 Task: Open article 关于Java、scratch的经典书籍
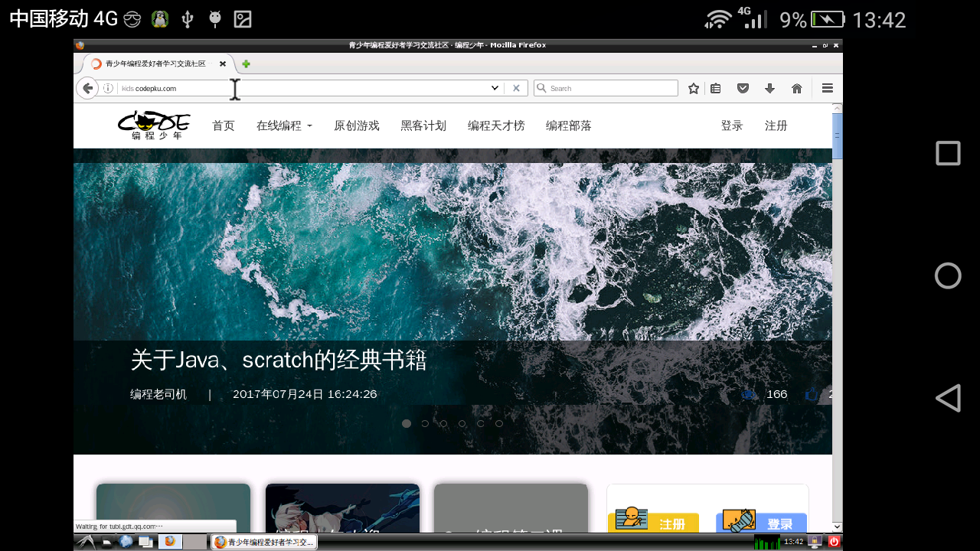[x=279, y=360]
